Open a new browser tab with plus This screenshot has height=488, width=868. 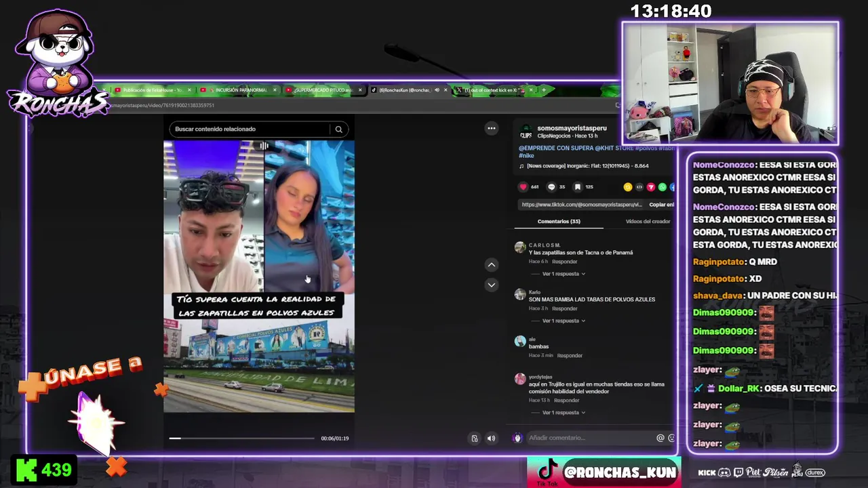pyautogui.click(x=543, y=90)
